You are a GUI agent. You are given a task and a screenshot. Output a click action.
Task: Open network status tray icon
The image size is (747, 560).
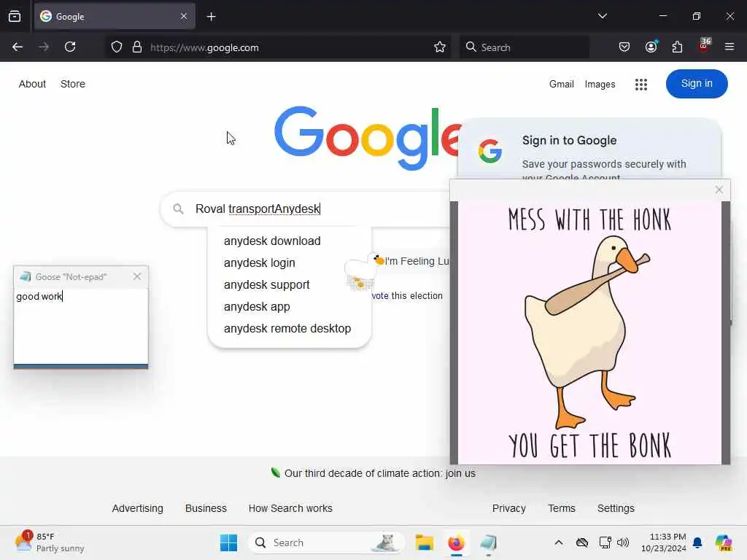(605, 542)
